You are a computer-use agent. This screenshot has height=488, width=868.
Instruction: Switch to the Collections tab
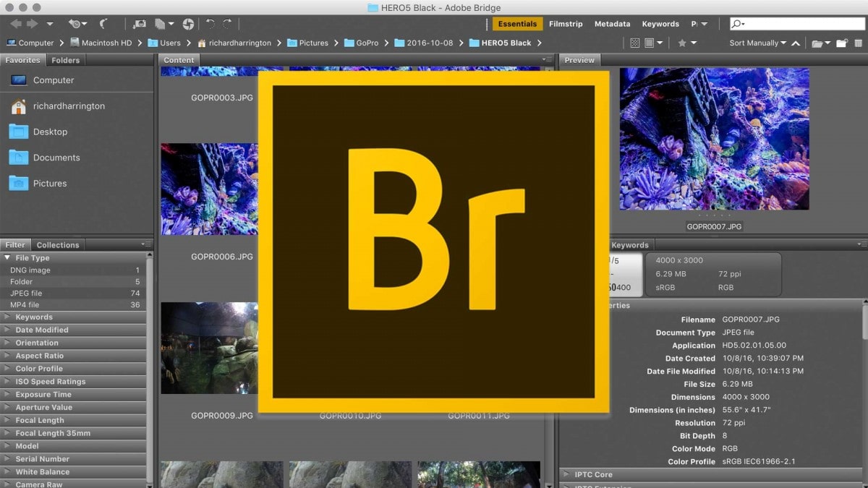pyautogui.click(x=57, y=244)
